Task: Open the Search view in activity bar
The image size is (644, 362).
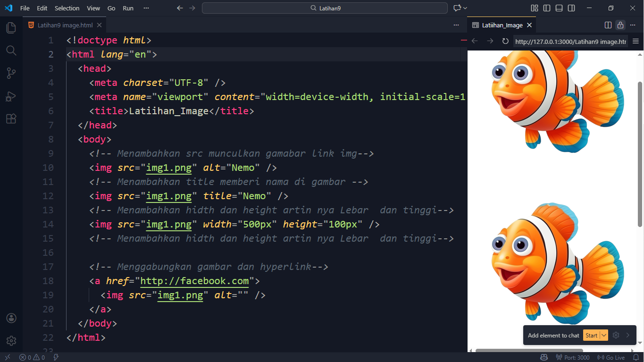Action: coord(11,51)
